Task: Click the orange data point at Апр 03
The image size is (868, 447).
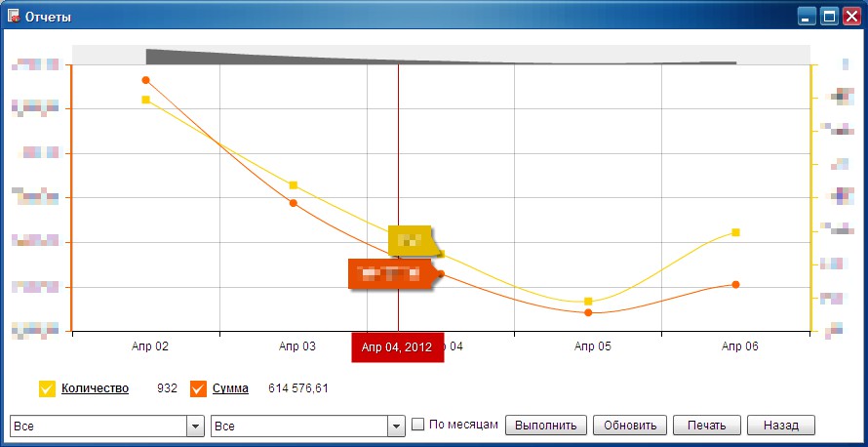Action: (294, 203)
